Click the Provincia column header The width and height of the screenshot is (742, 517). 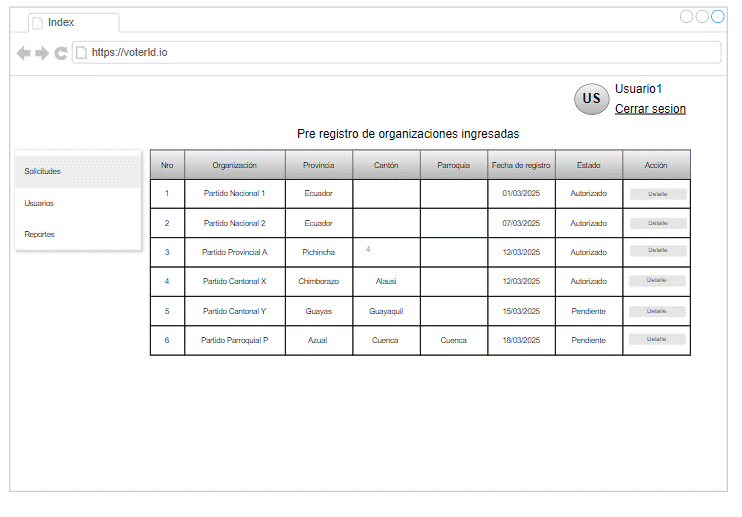point(319,165)
